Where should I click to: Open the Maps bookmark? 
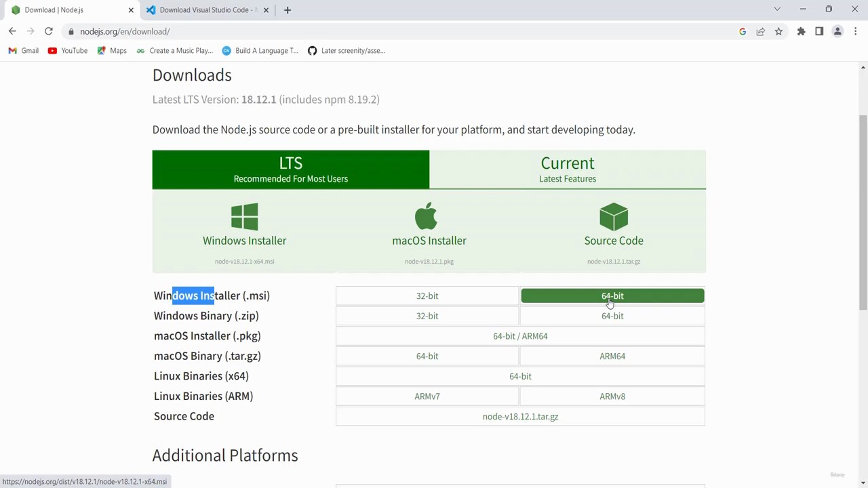click(112, 51)
